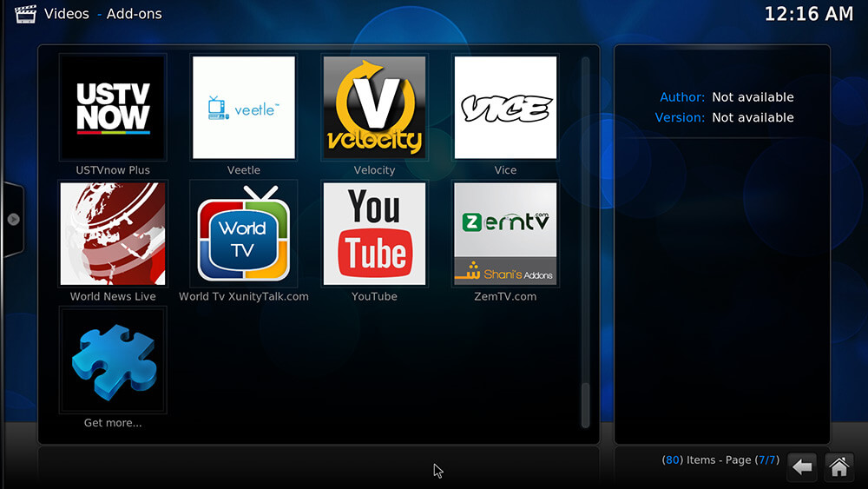Image resolution: width=868 pixels, height=489 pixels.
Task: Click the Get more... puzzle piece
Action: pyautogui.click(x=113, y=360)
